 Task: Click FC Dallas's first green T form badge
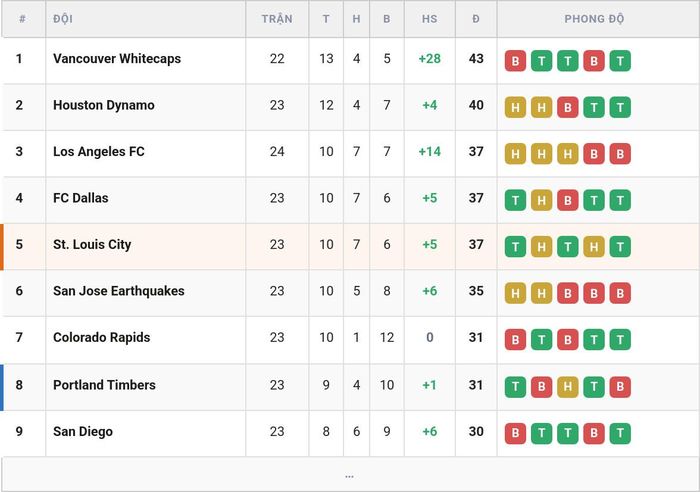coord(515,200)
